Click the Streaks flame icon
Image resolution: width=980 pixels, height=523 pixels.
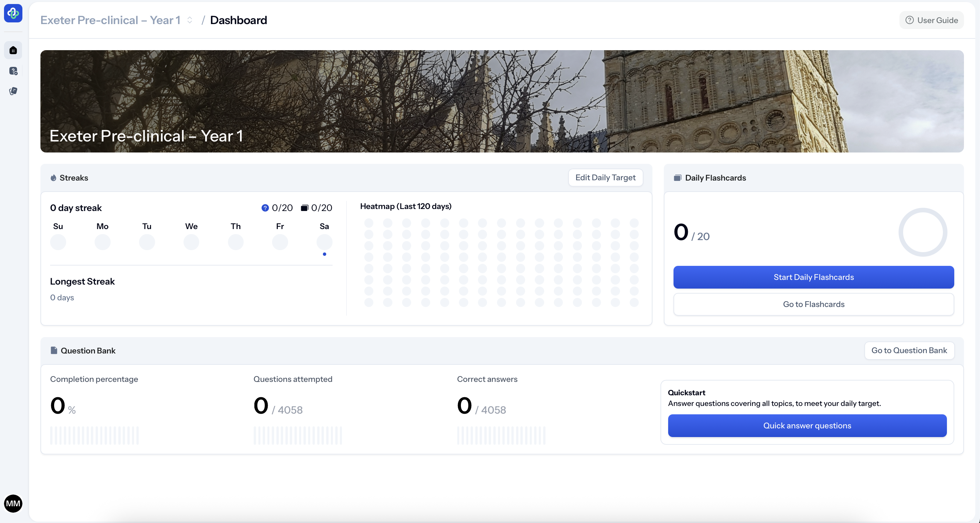click(53, 178)
